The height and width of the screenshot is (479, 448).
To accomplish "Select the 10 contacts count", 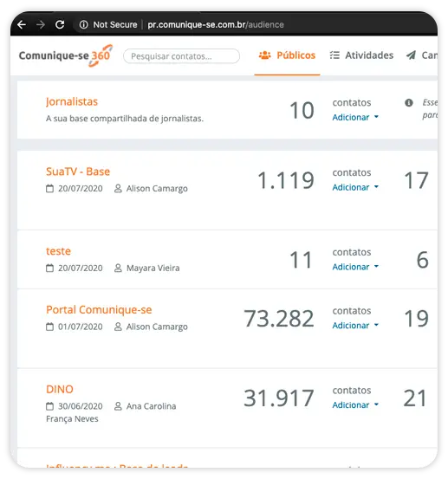I will pos(302,110).
